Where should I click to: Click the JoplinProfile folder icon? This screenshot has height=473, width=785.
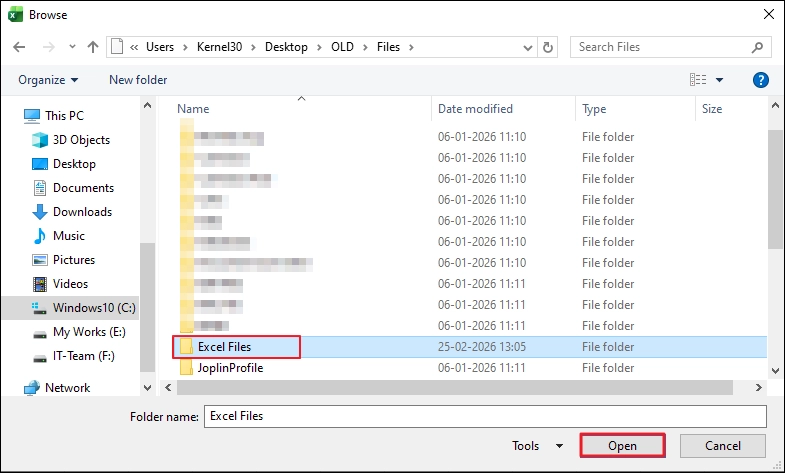[x=186, y=368]
